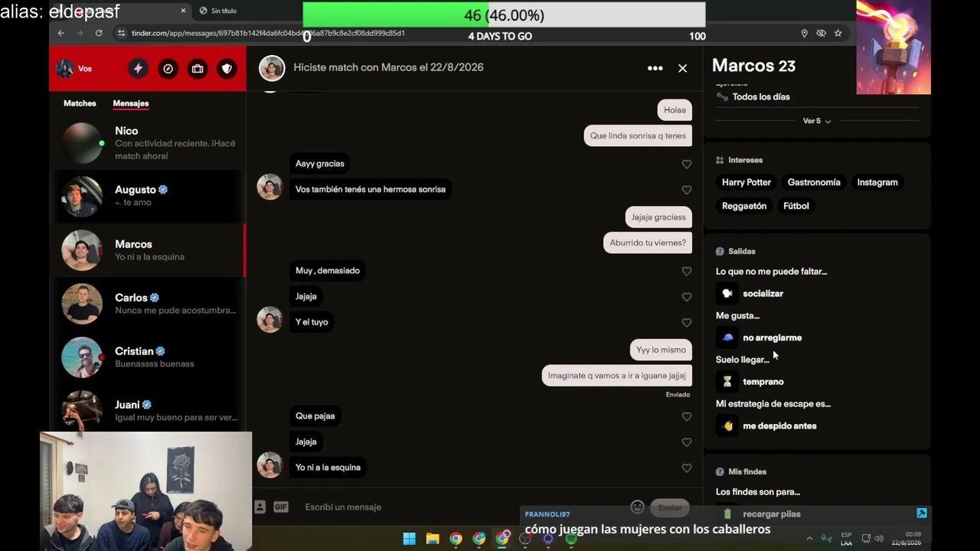Click the 'Todos los días' text

(x=761, y=97)
